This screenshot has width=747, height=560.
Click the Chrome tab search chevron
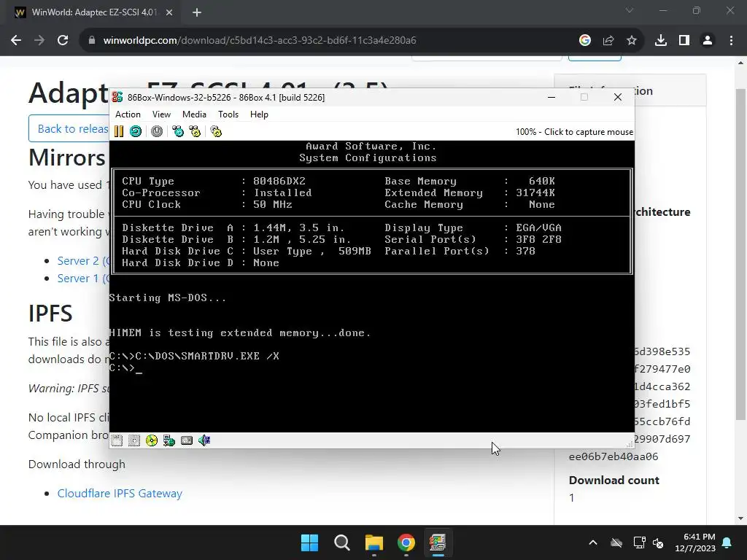point(630,10)
